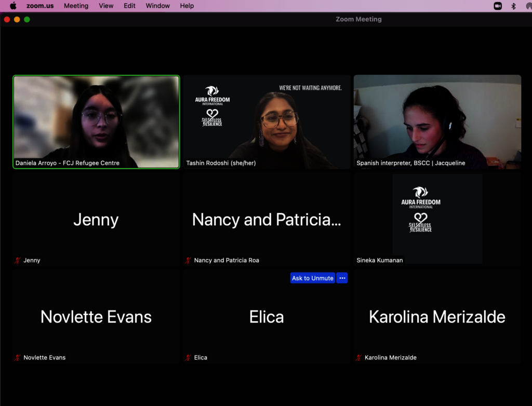
Task: Click muted mic icon beside Novlette Evans
Action: [x=17, y=357]
